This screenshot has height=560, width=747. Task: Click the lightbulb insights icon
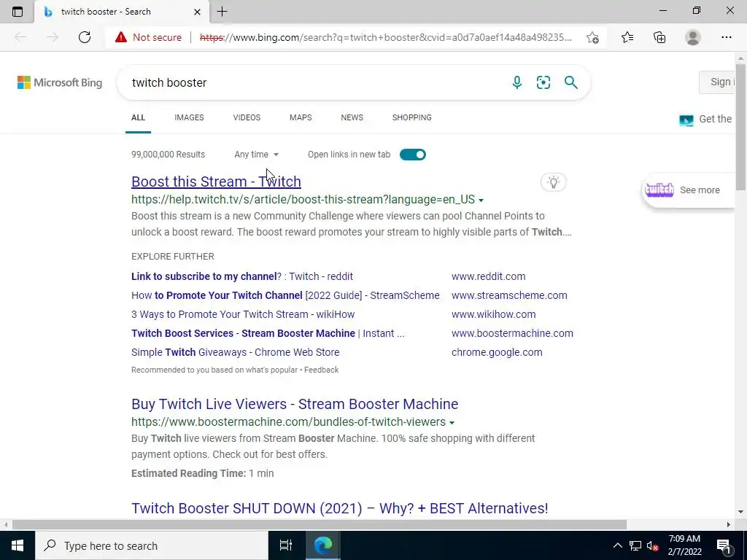click(x=554, y=182)
